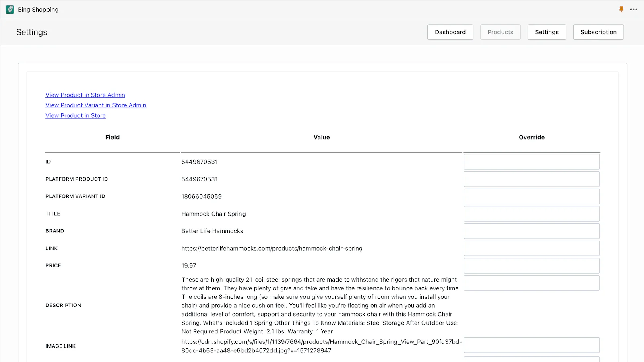This screenshot has height=362, width=644.
Task: Focus the ID override field
Action: point(531,162)
